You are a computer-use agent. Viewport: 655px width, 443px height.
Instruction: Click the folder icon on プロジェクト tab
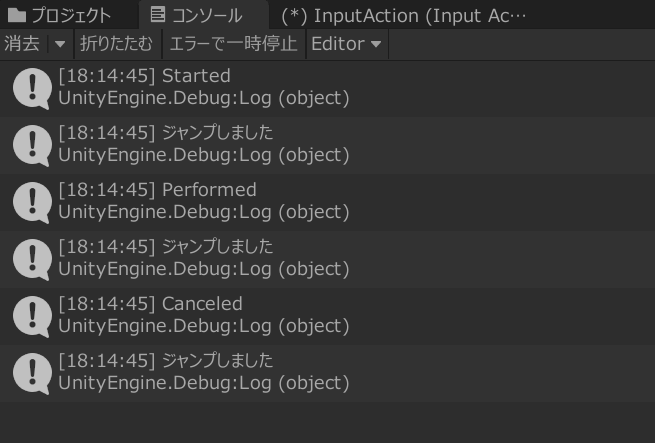(x=17, y=15)
